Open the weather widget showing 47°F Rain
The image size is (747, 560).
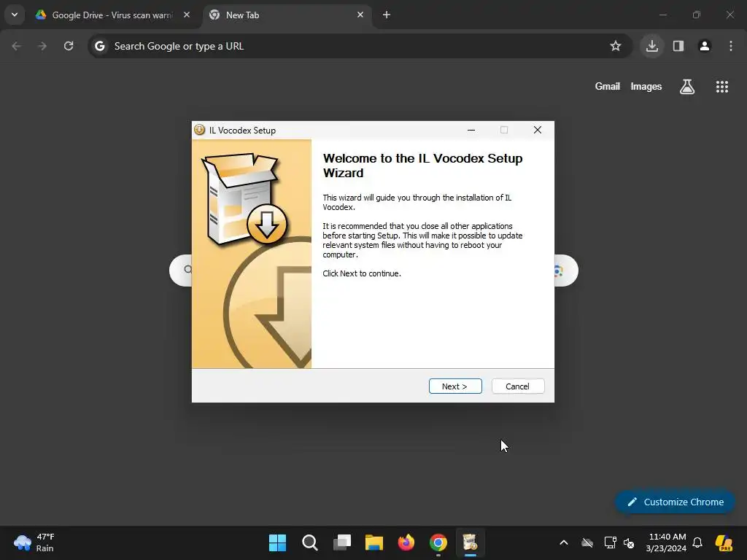click(x=34, y=542)
